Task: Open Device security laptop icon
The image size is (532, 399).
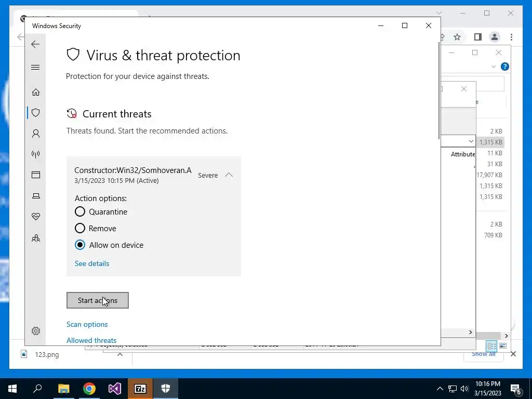Action: click(36, 196)
